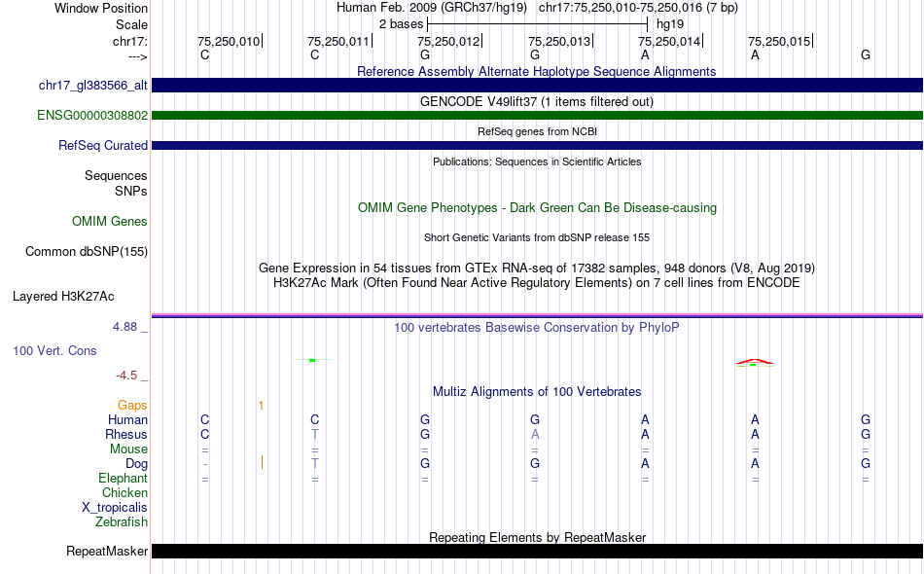Click the green GENCODE gene bar
924x574 pixels.
tap(537, 115)
